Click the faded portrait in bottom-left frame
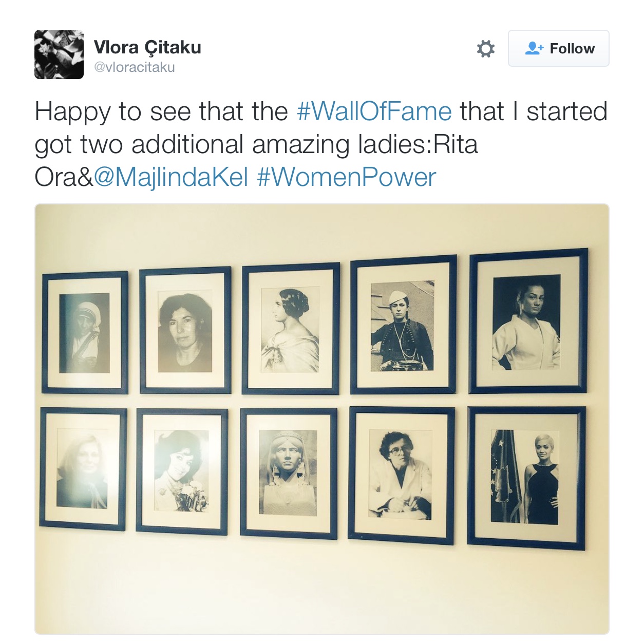Screen dimensions: 644x644 click(83, 469)
